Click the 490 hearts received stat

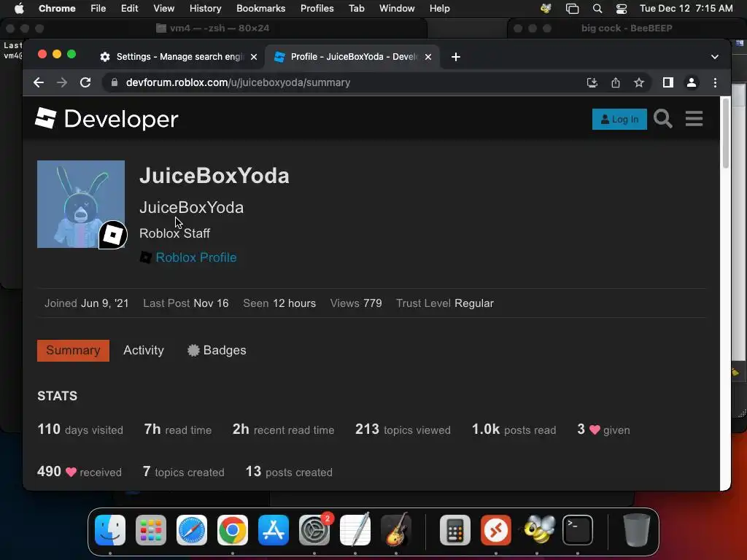[x=79, y=472]
